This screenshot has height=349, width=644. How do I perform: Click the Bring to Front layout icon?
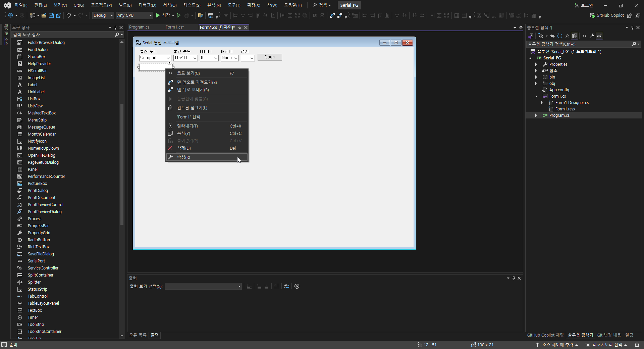click(332, 15)
